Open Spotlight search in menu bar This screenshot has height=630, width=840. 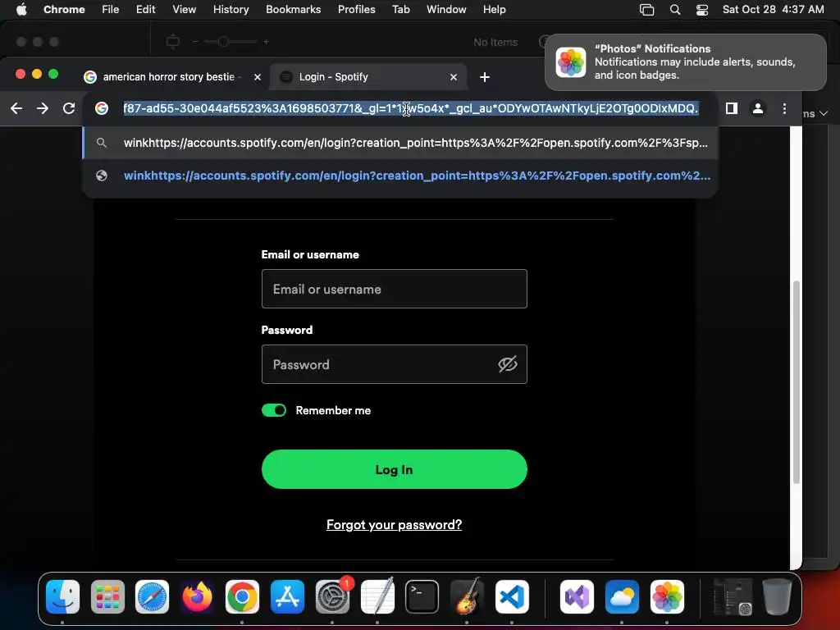pos(675,10)
